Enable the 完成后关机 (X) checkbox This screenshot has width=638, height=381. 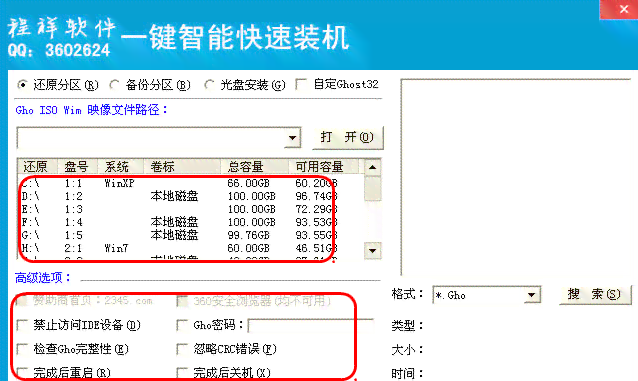click(x=182, y=373)
